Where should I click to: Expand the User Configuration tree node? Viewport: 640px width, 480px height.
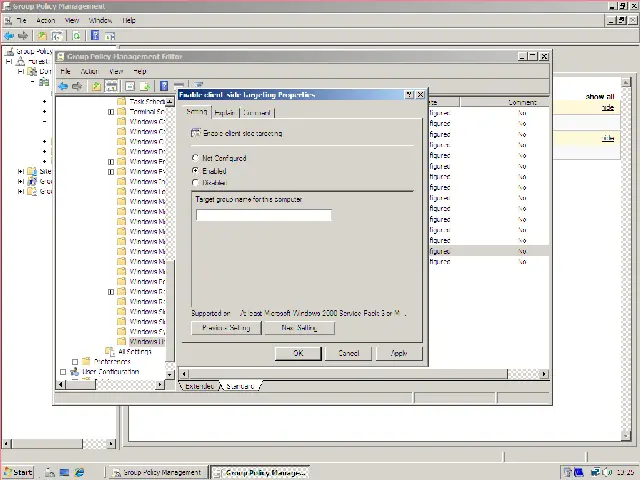click(63, 372)
